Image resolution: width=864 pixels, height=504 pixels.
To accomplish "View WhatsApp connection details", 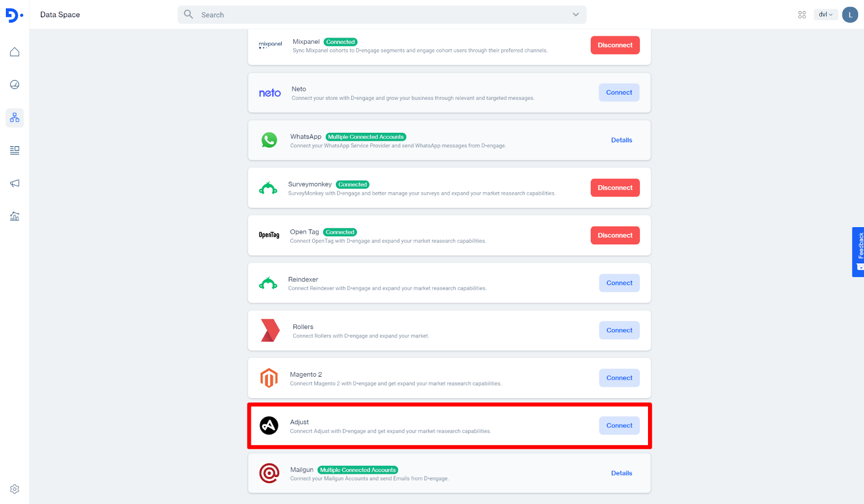I will click(622, 140).
